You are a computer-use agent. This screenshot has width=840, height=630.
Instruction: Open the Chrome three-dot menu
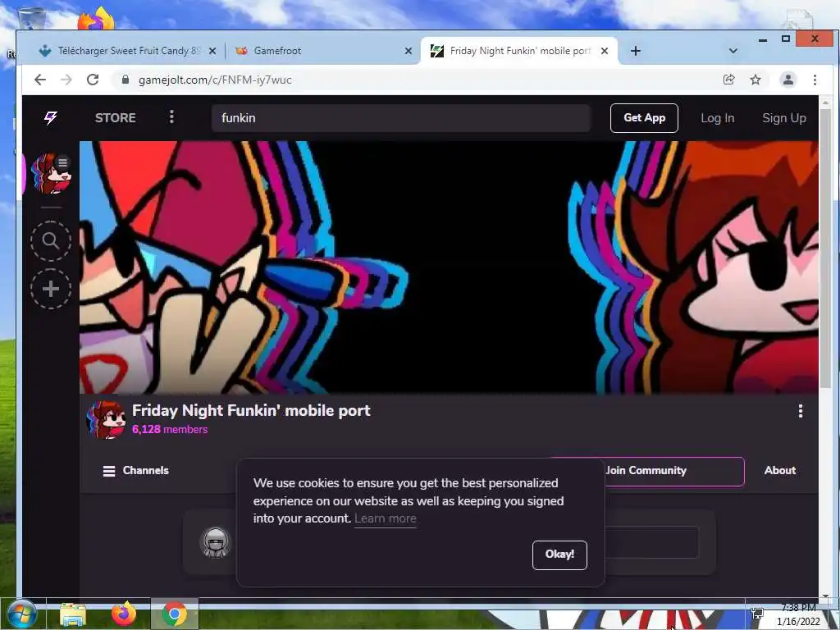[x=815, y=80]
